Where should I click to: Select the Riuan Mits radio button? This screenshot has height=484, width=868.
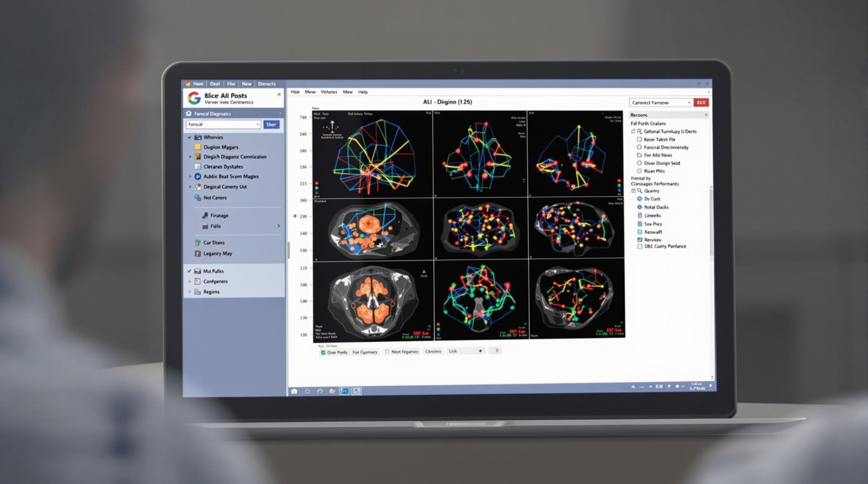[639, 171]
